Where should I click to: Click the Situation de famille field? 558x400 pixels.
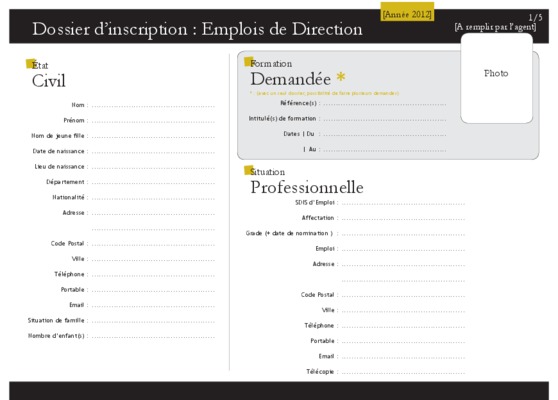click(153, 322)
